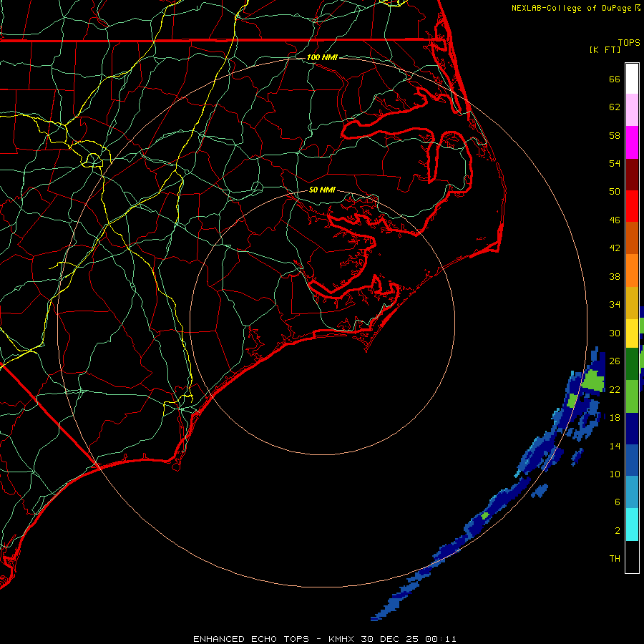Click the legend value 34
The height and width of the screenshot is (644, 644).
(x=615, y=305)
